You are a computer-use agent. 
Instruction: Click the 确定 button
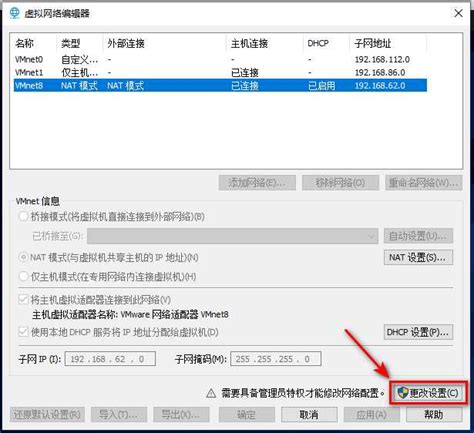(247, 415)
